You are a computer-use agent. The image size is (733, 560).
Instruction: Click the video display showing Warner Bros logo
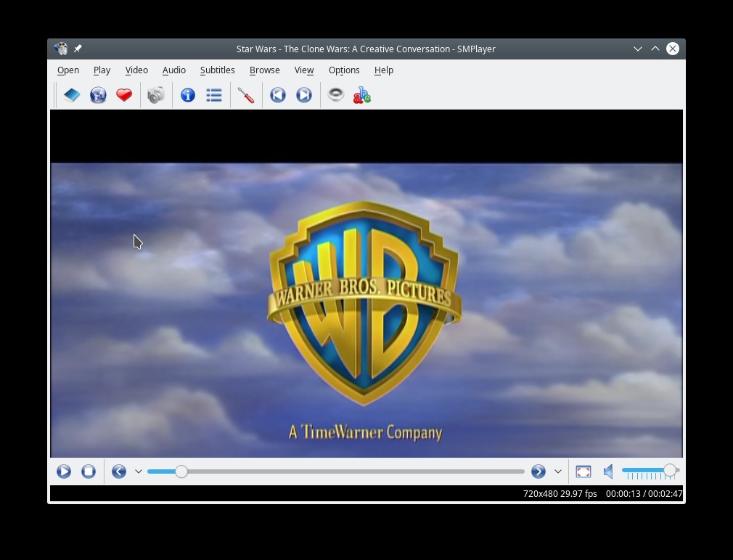(366, 284)
